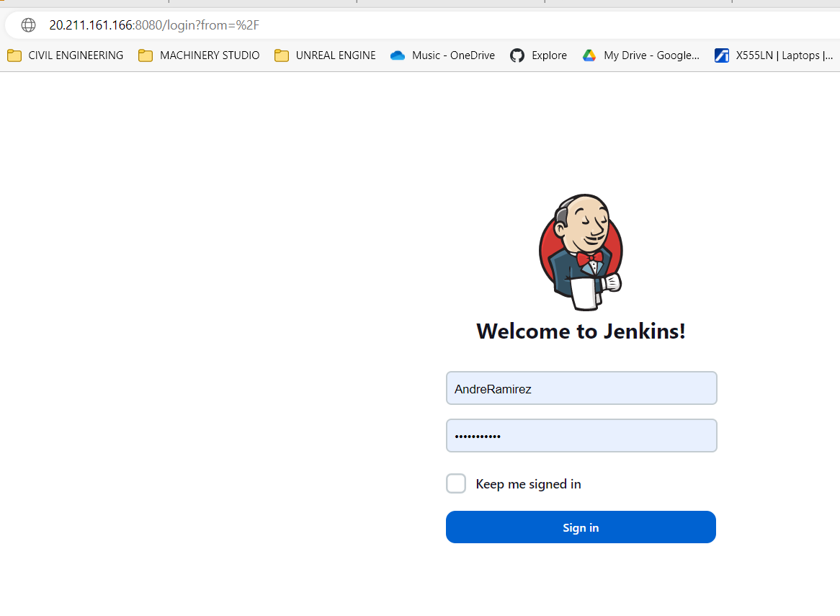Viewport: 840px width, 616px height.
Task: Click the Sign in button
Action: (x=581, y=527)
